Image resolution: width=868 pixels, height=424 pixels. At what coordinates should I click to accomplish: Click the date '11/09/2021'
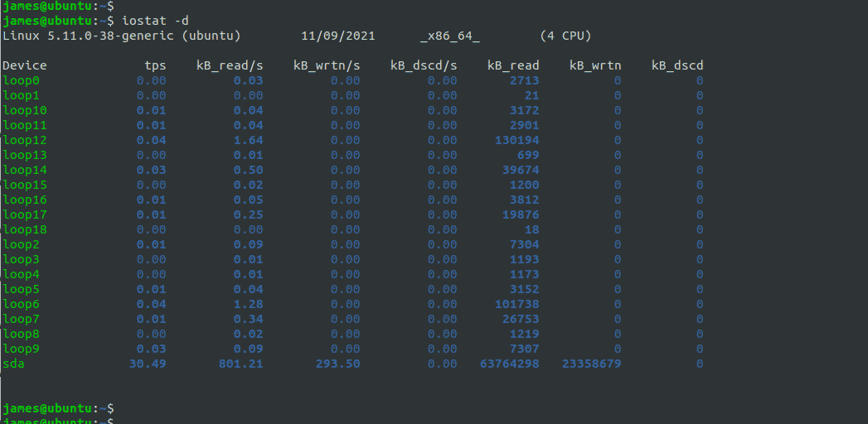click(338, 36)
